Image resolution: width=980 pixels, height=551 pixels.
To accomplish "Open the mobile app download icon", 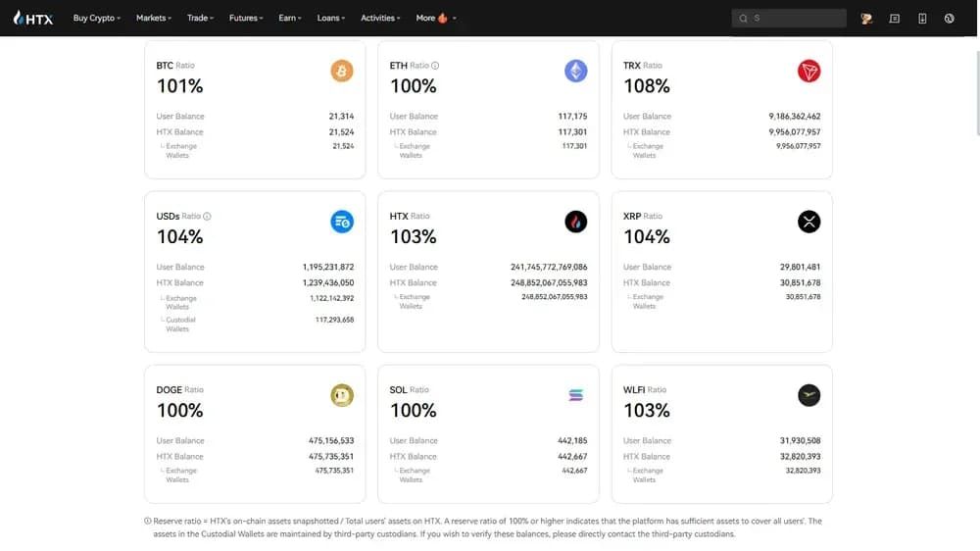I will pyautogui.click(x=922, y=19).
